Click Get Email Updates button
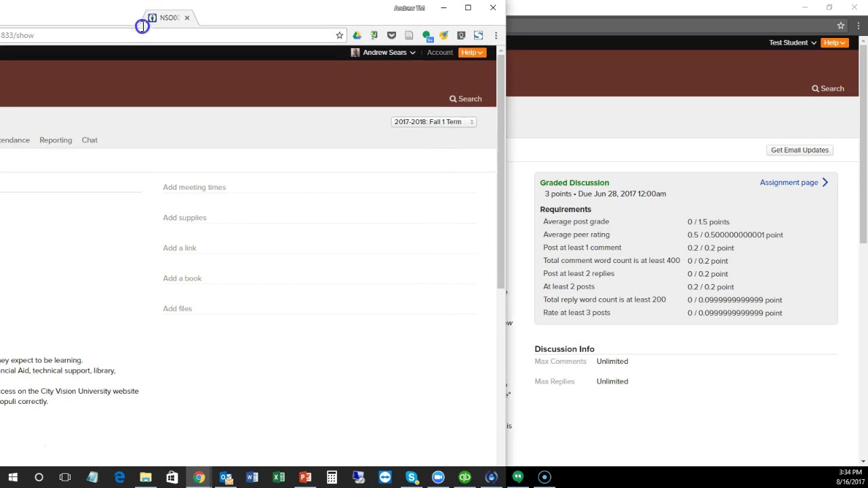The width and height of the screenshot is (868, 488). 800,150
